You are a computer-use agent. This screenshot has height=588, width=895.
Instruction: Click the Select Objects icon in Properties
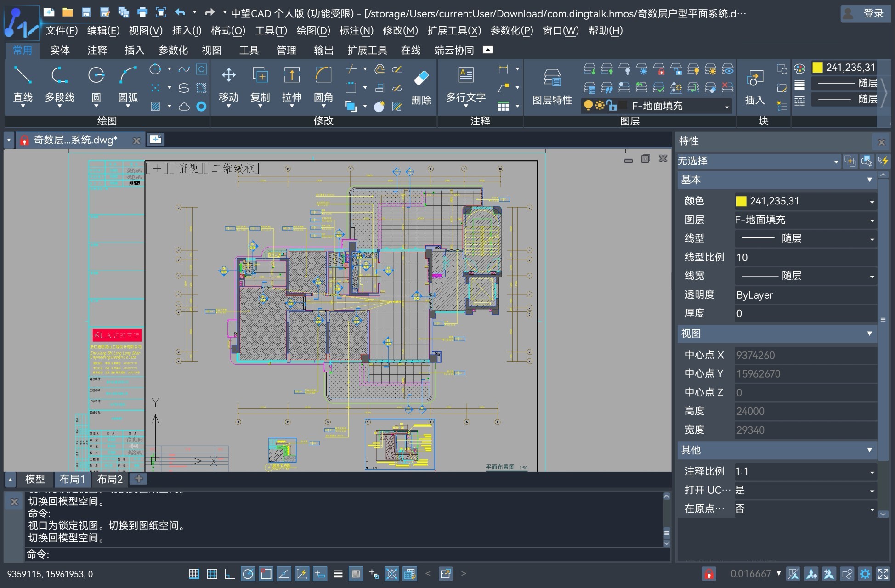pos(867,161)
